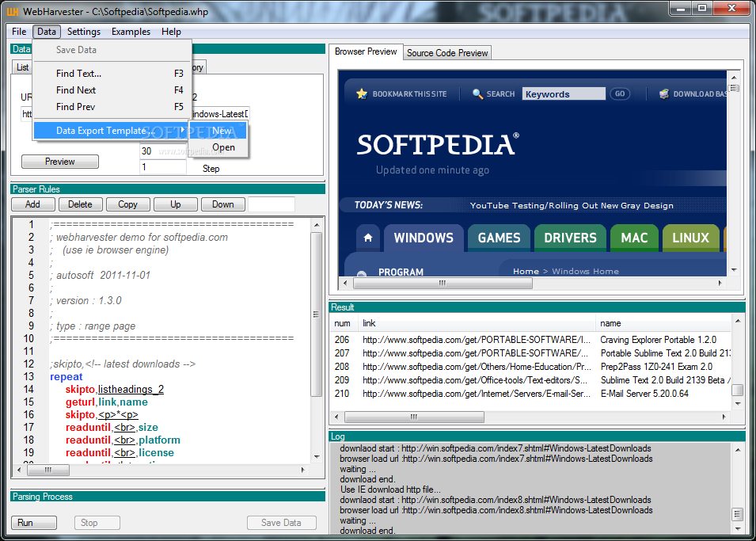The height and width of the screenshot is (541, 756).
Task: Run the parsing process
Action: pyautogui.click(x=34, y=523)
